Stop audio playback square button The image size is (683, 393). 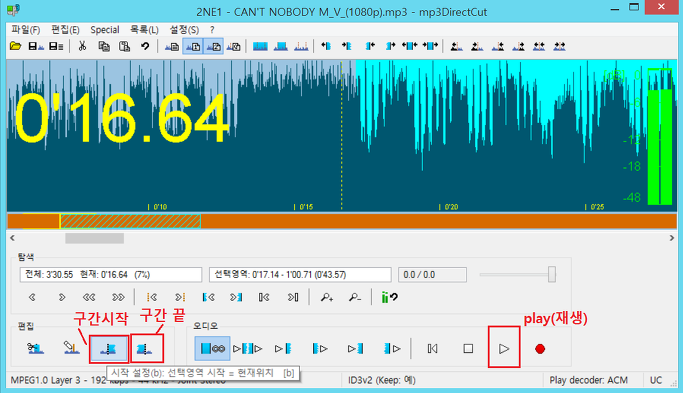point(468,349)
